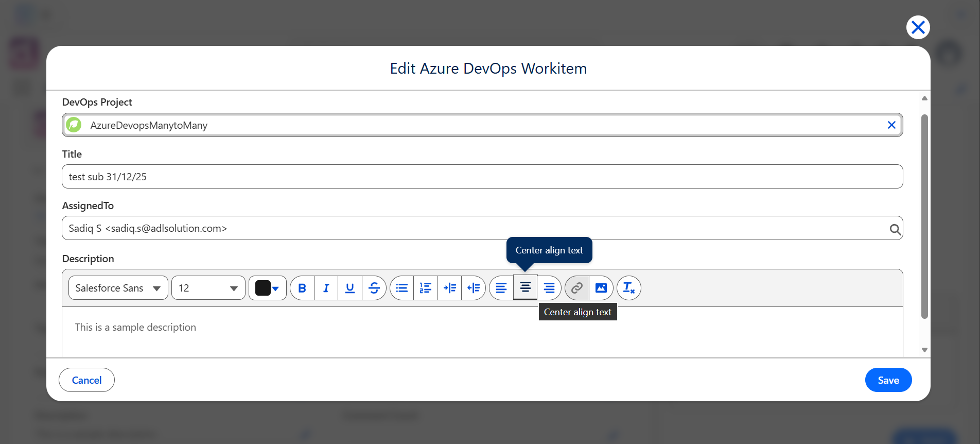
Task: Open the font size 12 dropdown
Action: pos(208,288)
